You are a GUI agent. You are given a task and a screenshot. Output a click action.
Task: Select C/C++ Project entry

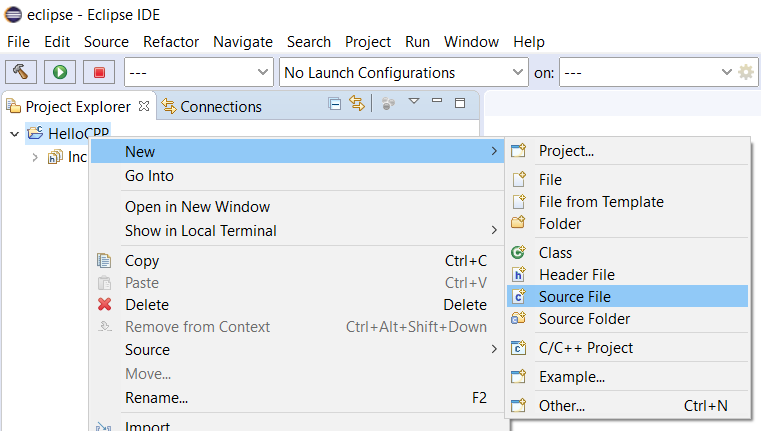pyautogui.click(x=628, y=348)
